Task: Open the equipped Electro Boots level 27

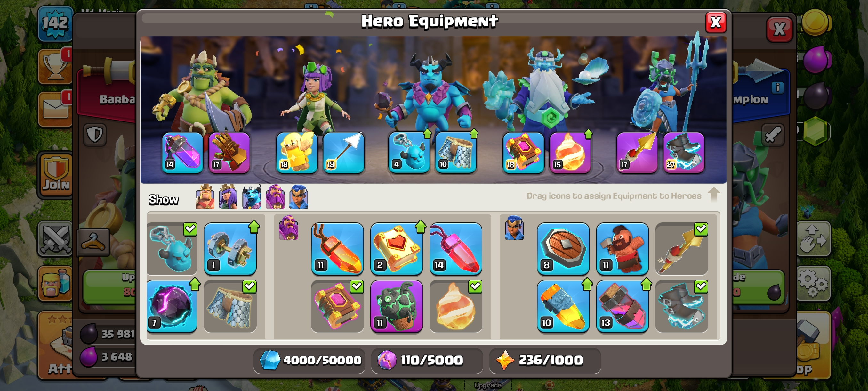Action: 684,153
